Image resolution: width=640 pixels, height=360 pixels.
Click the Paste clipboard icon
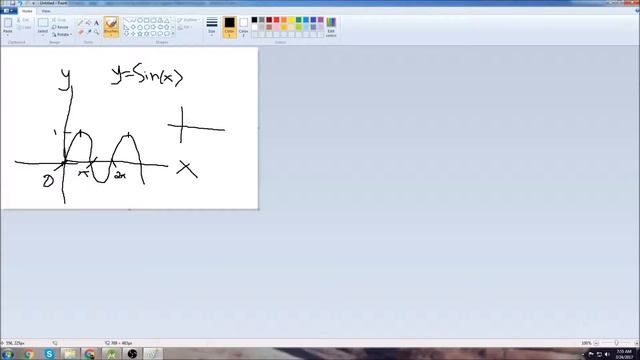8,23
